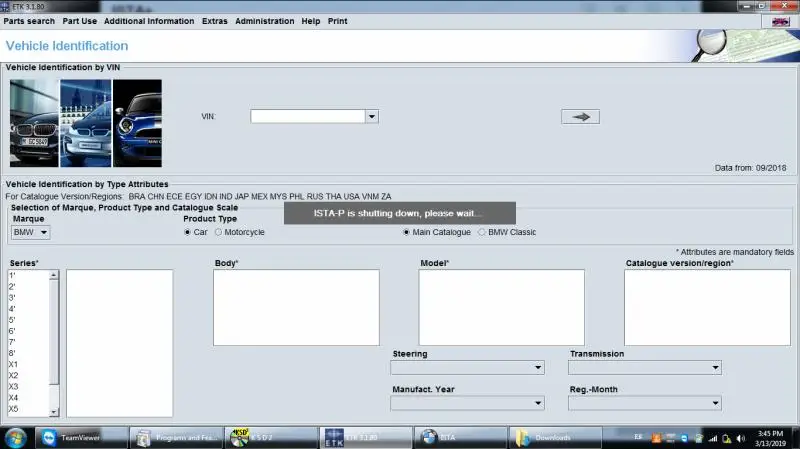The width and height of the screenshot is (800, 449).
Task: Click the BMW sedan thumbnail image
Action: (x=34, y=123)
